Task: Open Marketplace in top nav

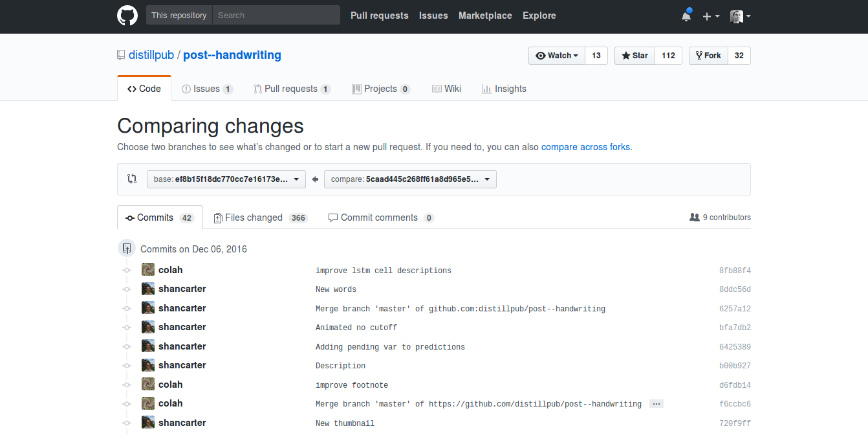Action: (x=485, y=16)
